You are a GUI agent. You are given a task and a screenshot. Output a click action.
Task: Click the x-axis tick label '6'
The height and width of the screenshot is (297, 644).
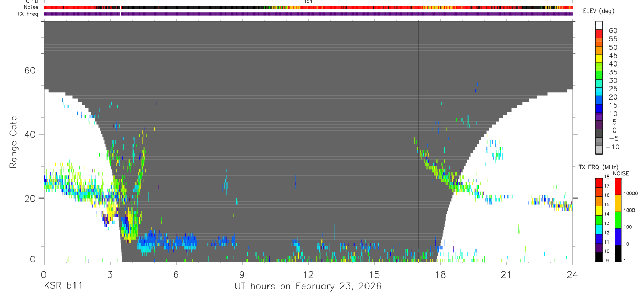(x=176, y=274)
